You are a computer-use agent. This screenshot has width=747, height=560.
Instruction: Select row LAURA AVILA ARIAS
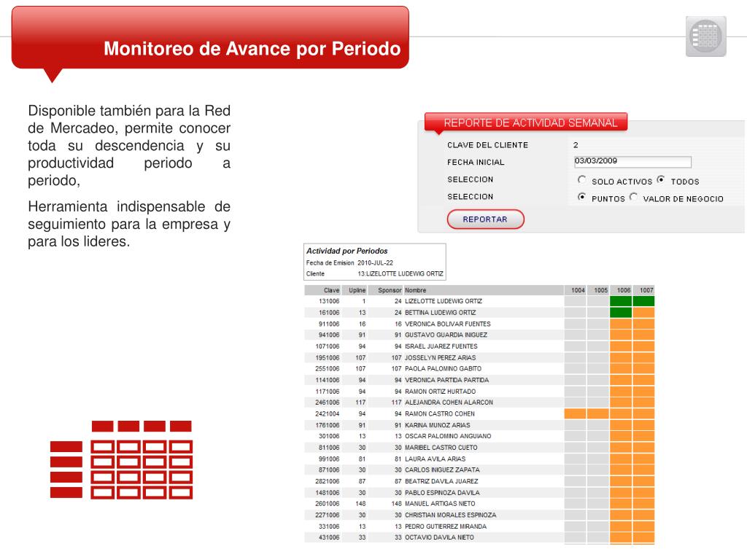point(479,459)
